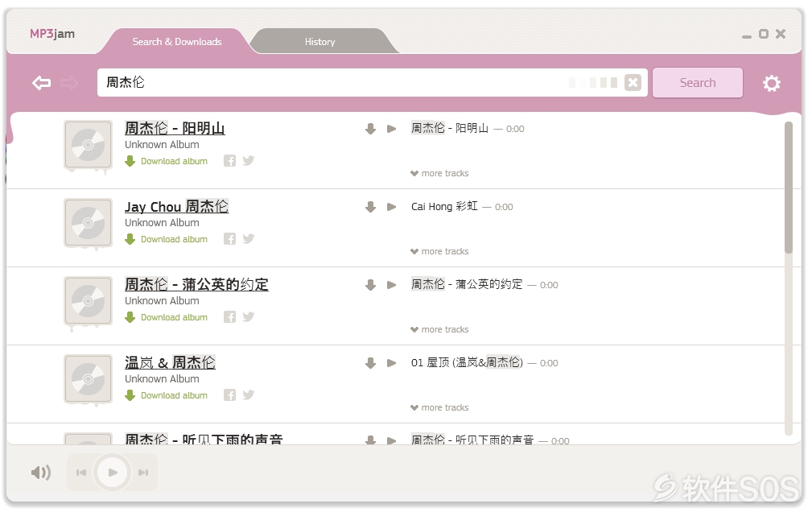Share Jay Chou 周杰伦 album on Facebook

coord(229,239)
